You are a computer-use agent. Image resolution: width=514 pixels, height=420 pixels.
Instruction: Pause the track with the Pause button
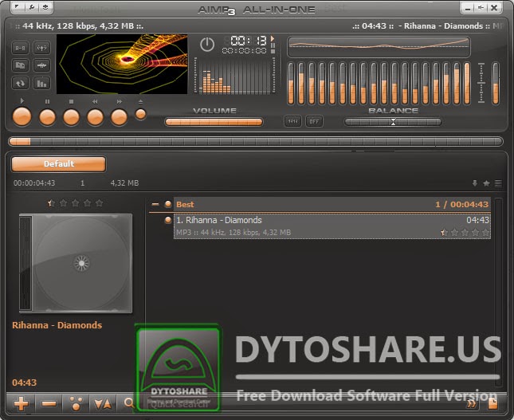[47, 117]
